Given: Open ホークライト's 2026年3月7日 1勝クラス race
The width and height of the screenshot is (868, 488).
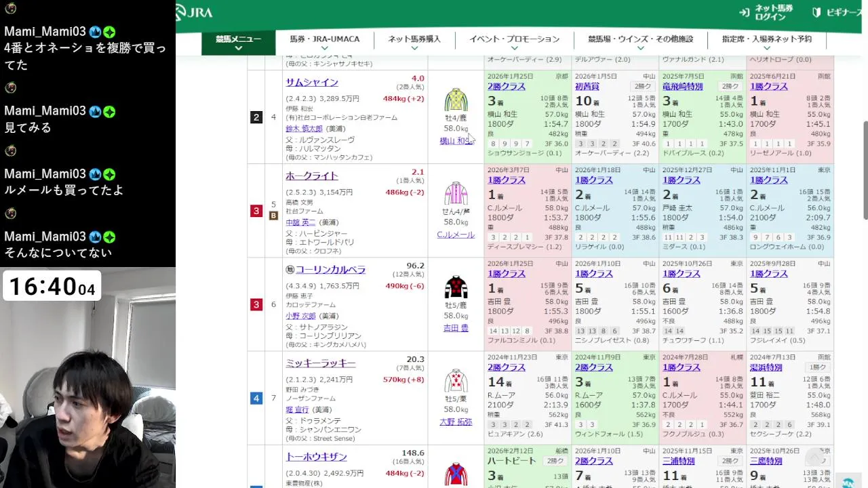Looking at the screenshot, I should tap(507, 180).
